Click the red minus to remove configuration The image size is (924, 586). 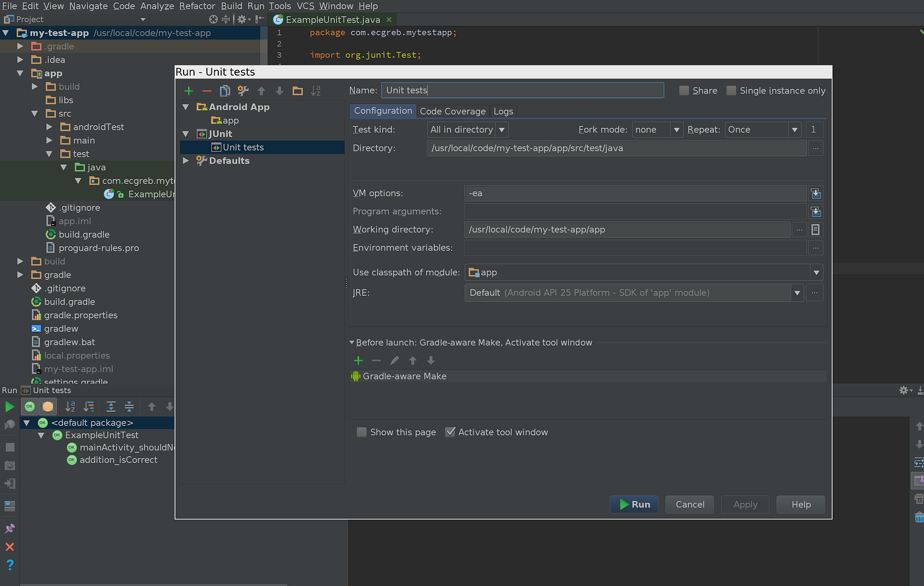(207, 91)
